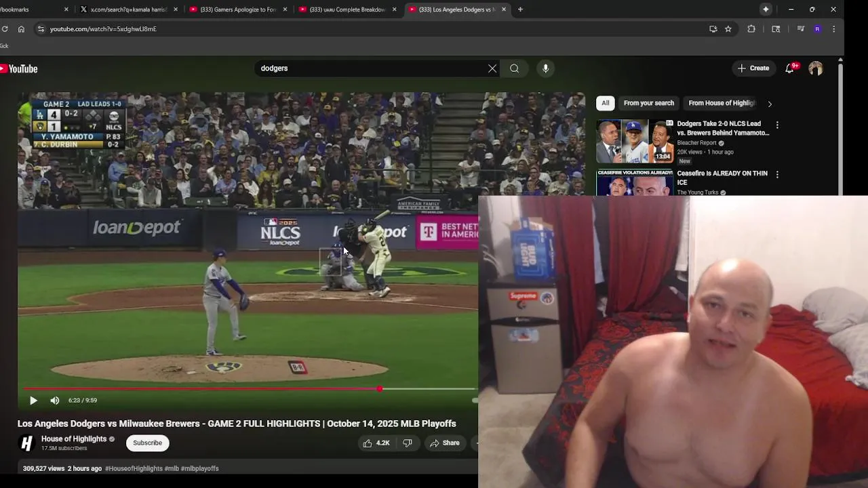Click the video title text
Screen dimensions: 868x488
click(237, 424)
